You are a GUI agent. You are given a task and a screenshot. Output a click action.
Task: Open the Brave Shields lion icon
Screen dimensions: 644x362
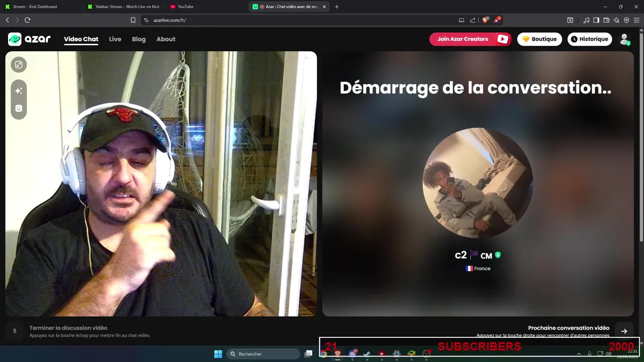(x=485, y=20)
